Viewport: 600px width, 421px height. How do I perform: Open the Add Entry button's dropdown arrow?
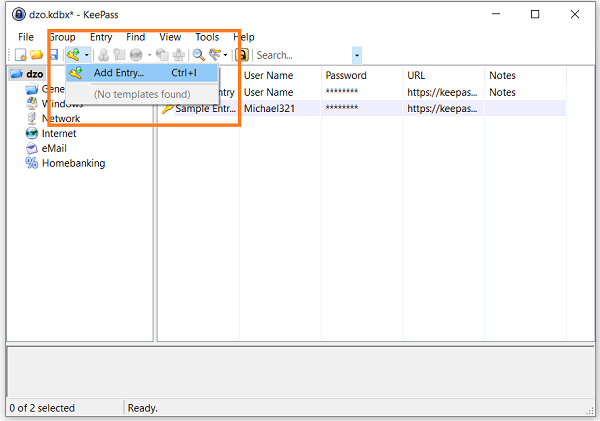87,55
